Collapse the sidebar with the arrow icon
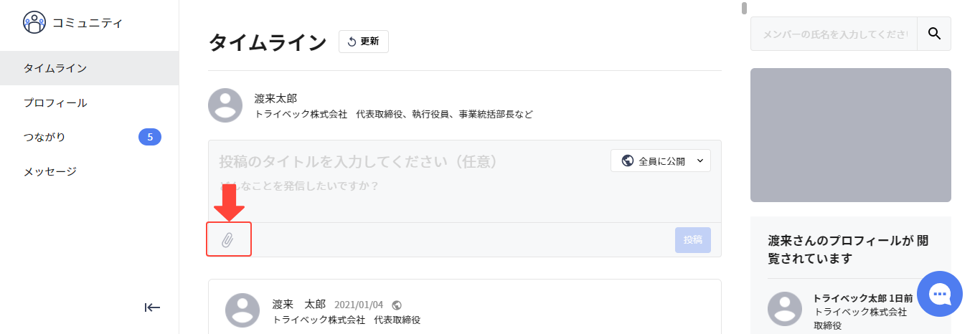The image size is (980, 334). pyautogui.click(x=152, y=307)
